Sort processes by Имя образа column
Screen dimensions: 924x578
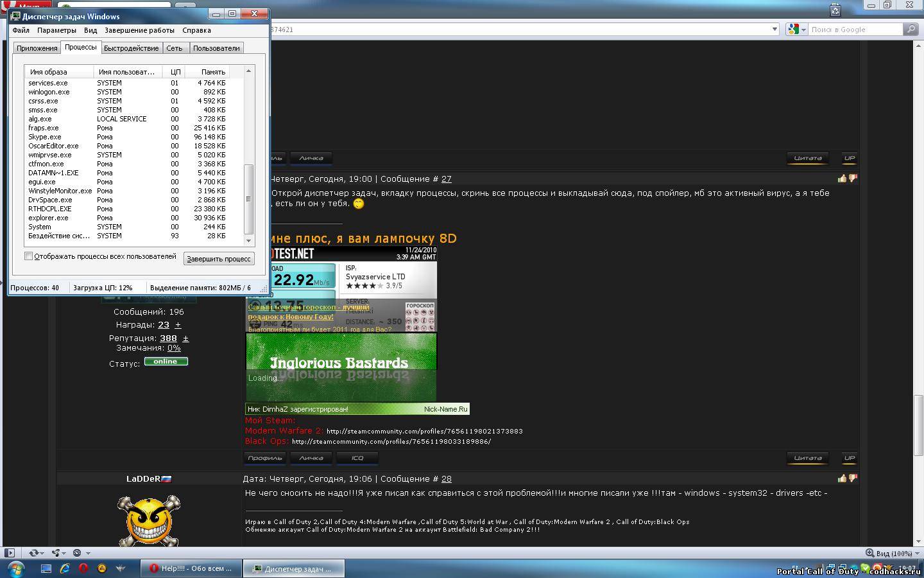coord(59,72)
